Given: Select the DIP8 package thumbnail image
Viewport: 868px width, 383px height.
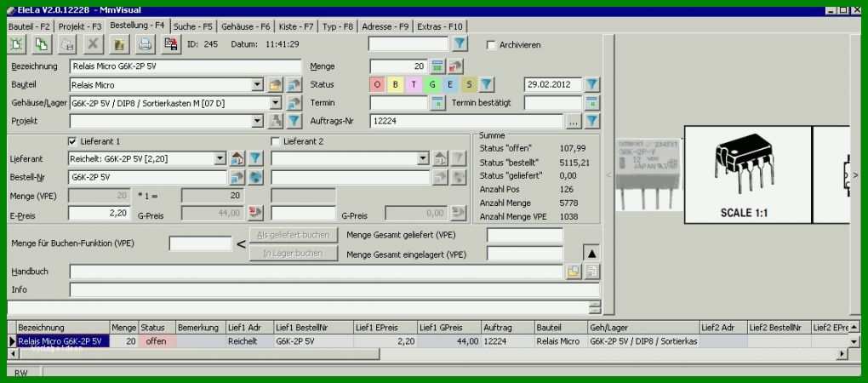Looking at the screenshot, I should point(748,174).
